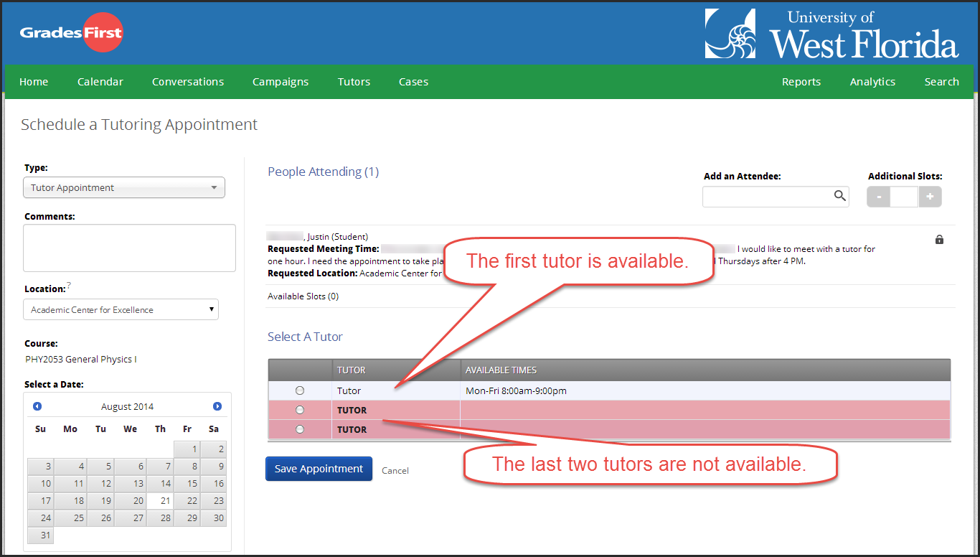
Task: Select August 19 in the calendar
Action: coord(100,501)
